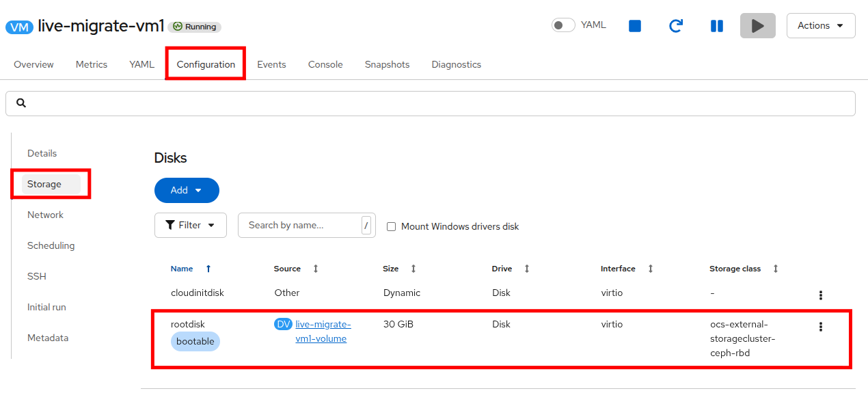Sort disks by Storage class column

click(775, 269)
